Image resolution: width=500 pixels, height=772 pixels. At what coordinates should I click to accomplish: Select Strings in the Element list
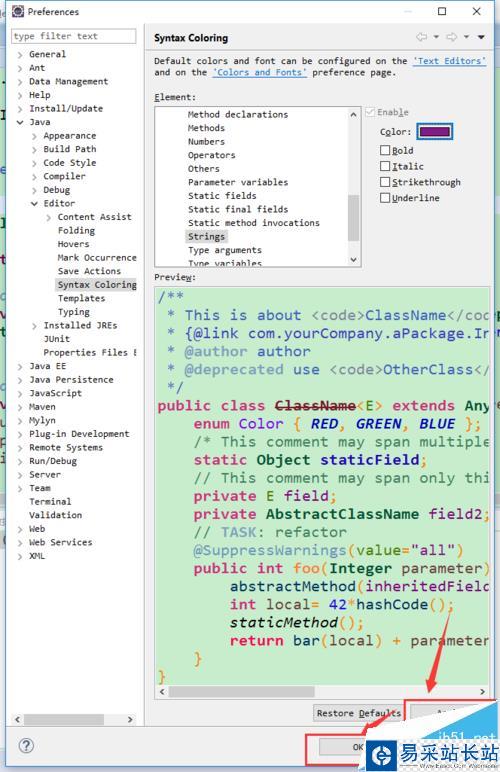pos(206,236)
